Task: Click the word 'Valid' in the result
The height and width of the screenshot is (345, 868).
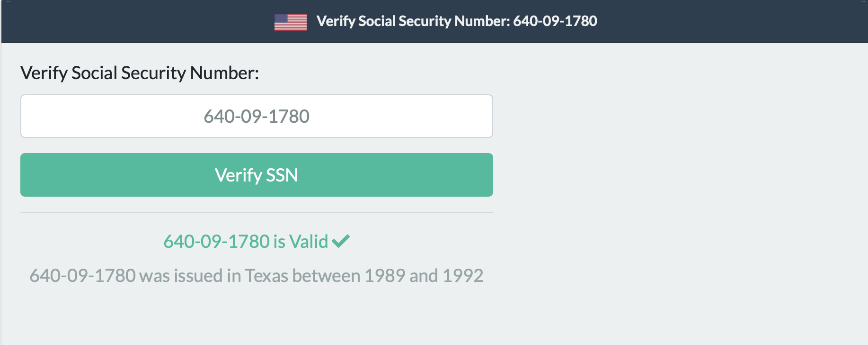Action: click(x=309, y=242)
